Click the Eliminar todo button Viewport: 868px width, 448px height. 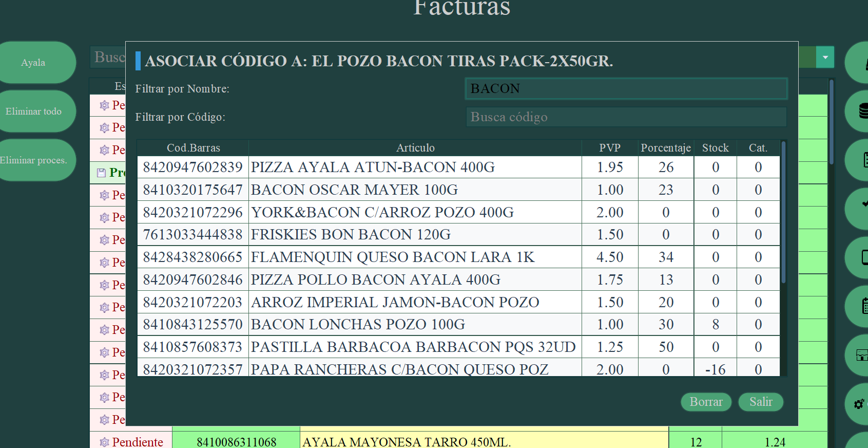tap(33, 111)
